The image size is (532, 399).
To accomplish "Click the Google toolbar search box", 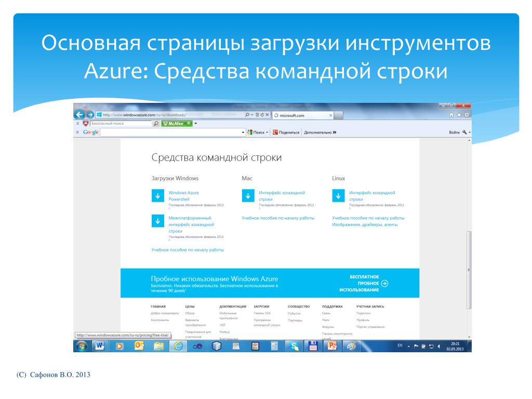I will pyautogui.click(x=170, y=132).
